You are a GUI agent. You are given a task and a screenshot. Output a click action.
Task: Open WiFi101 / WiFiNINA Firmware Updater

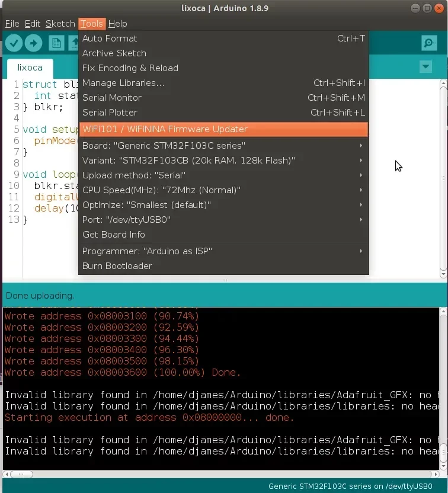pos(223,129)
